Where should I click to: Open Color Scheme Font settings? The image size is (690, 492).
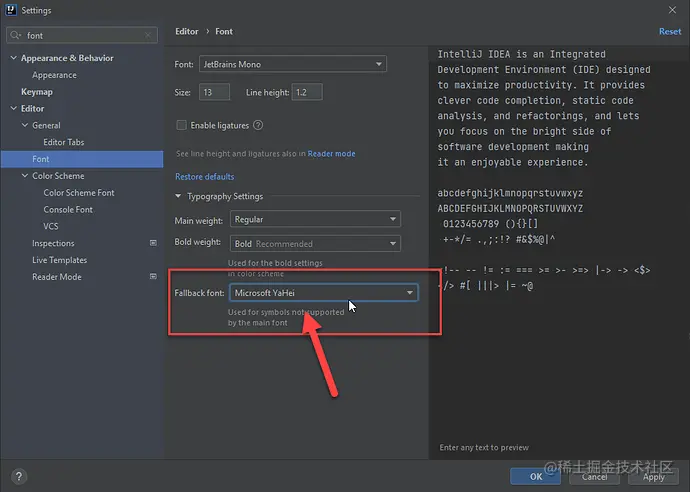click(79, 192)
